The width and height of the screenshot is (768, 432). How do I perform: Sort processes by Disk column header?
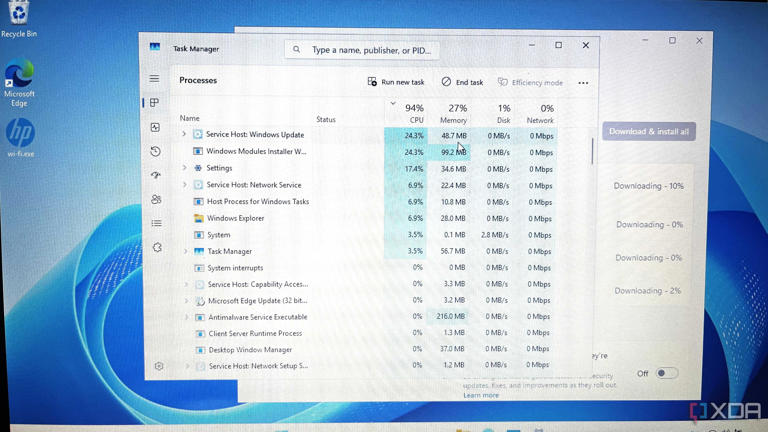[x=504, y=114]
